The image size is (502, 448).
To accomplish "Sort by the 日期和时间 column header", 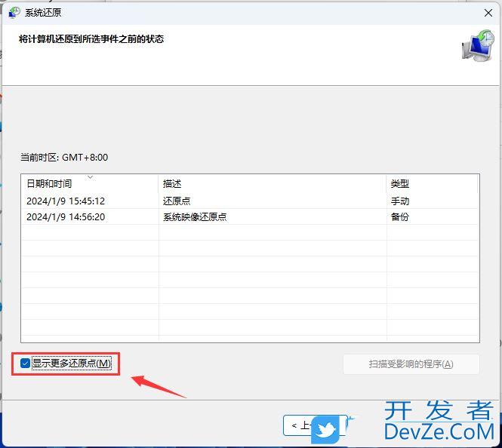I will tap(90, 183).
